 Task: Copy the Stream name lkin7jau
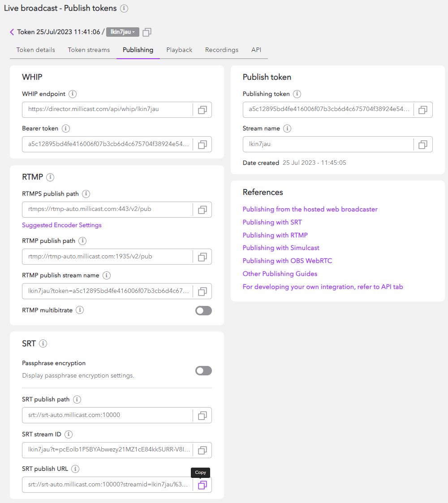tap(422, 144)
